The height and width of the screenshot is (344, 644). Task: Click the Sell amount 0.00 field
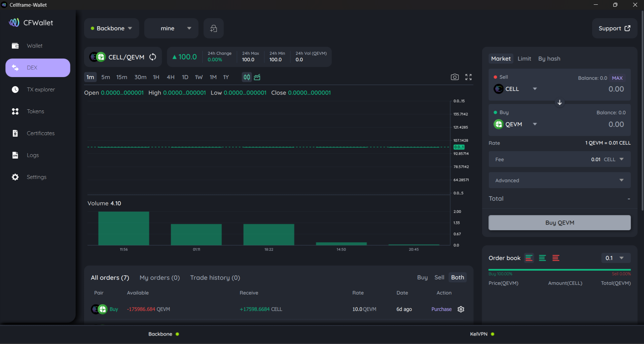tap(616, 89)
